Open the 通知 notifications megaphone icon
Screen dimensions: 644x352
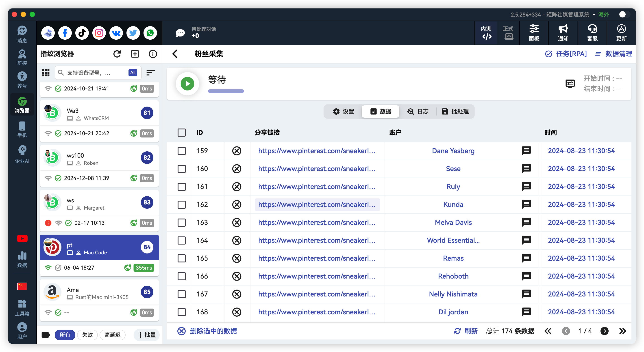(563, 33)
